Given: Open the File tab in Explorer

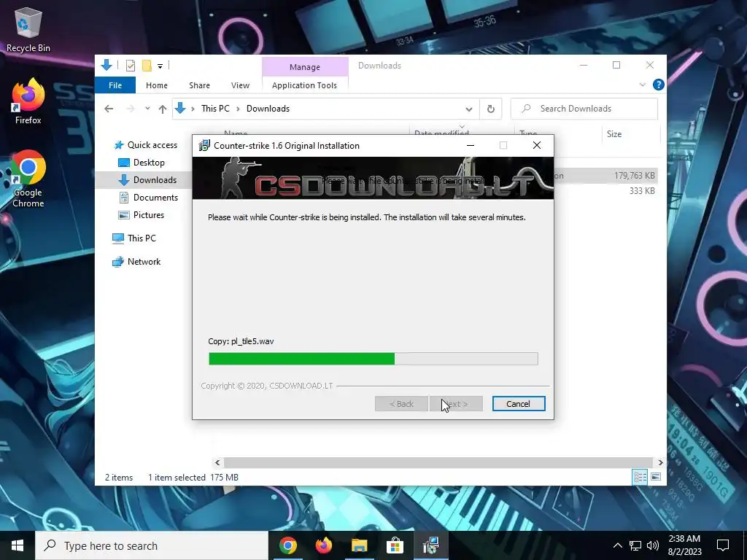Looking at the screenshot, I should [x=115, y=85].
